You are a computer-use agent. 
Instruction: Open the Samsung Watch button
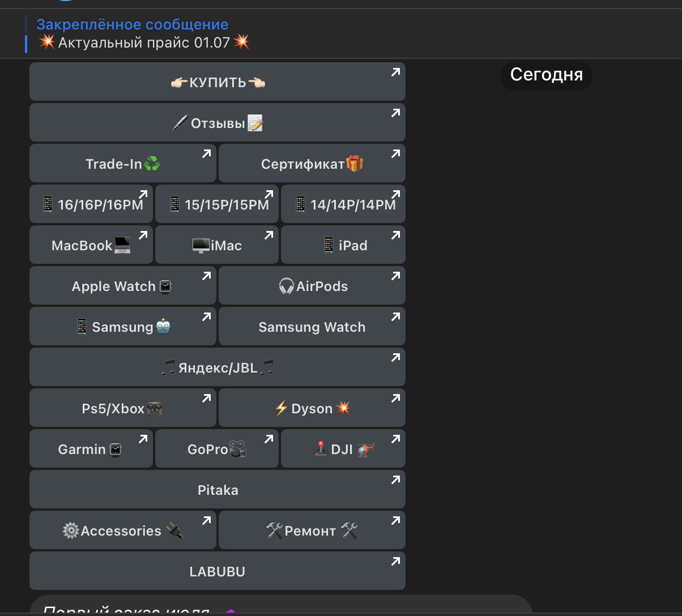click(312, 327)
